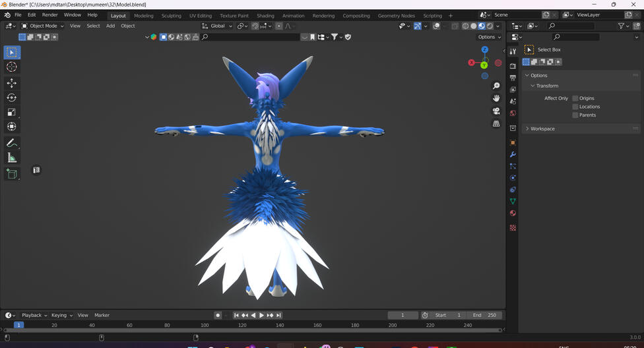The image size is (644, 348).
Task: Activate the Rotate tool
Action: pyautogui.click(x=11, y=98)
